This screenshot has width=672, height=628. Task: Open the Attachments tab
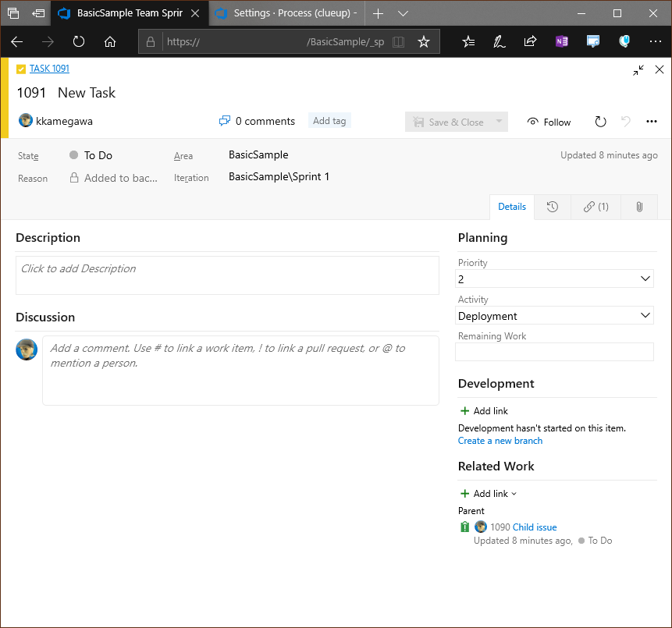[x=639, y=207]
